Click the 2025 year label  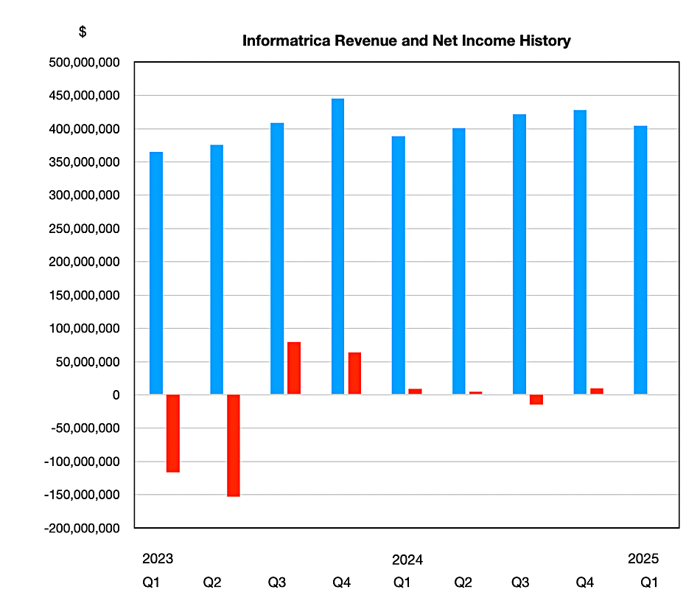tap(643, 558)
